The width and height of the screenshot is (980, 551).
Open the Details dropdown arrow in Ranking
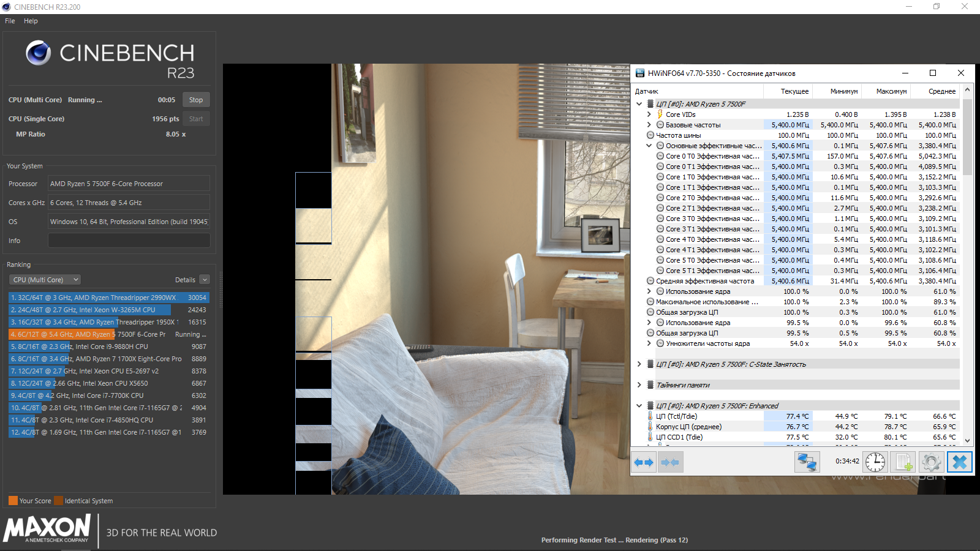click(205, 280)
